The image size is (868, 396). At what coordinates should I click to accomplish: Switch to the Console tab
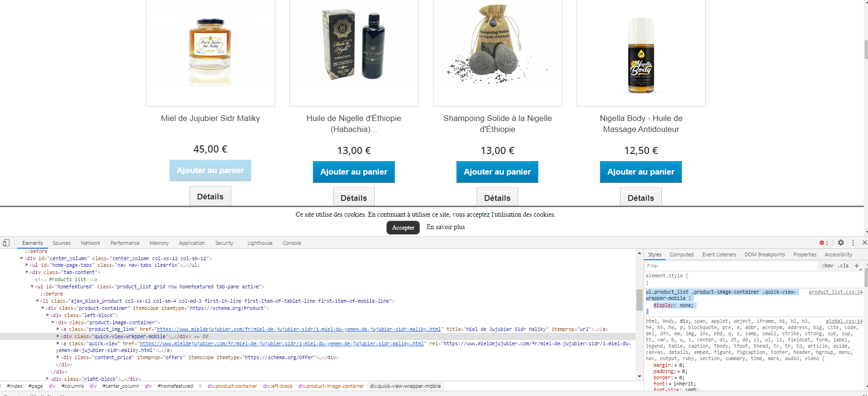point(291,243)
